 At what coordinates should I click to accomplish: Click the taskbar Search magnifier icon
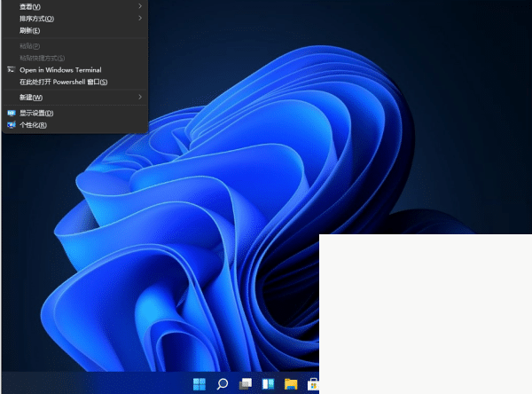[223, 384]
